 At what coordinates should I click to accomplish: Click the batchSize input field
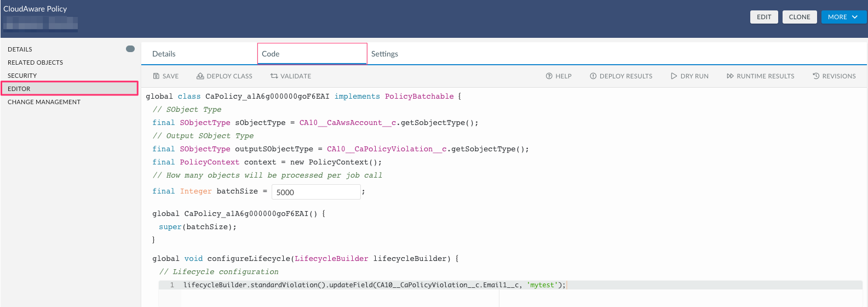316,192
